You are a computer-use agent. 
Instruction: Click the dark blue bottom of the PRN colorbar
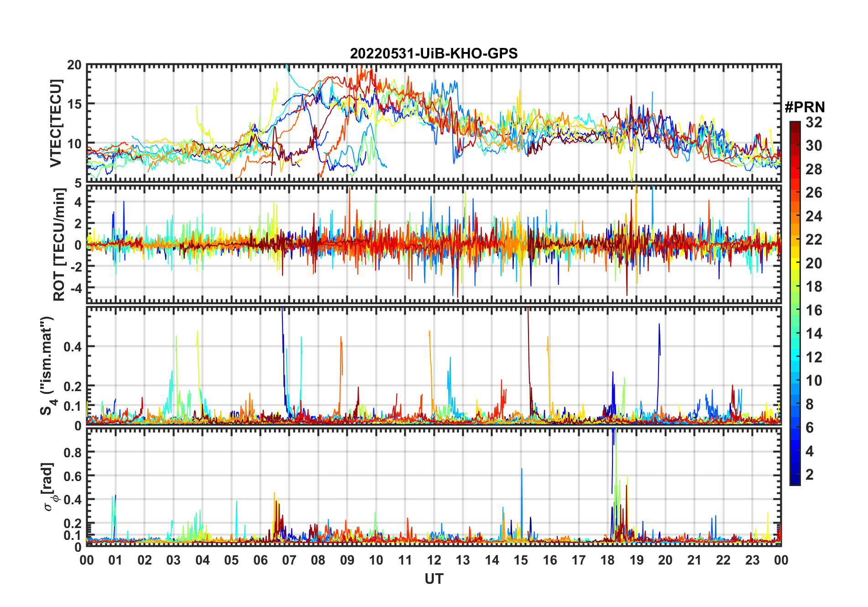795,481
